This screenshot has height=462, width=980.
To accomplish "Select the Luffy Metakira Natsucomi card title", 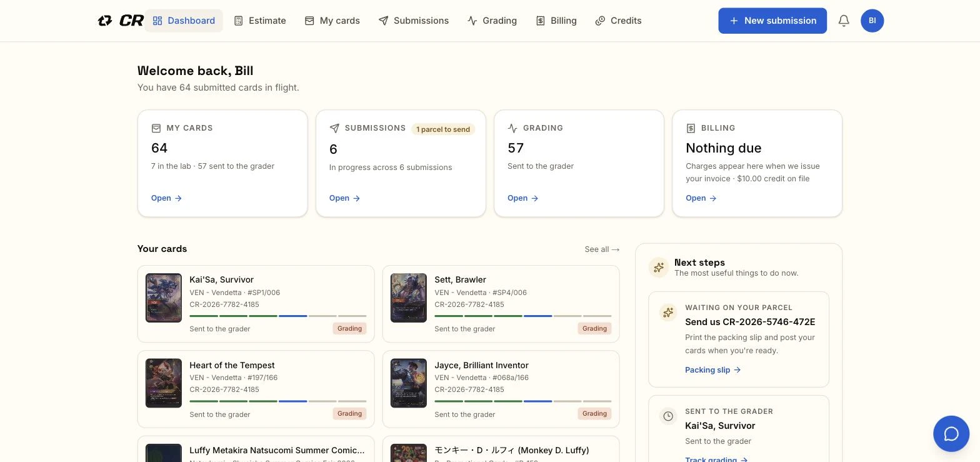I will pos(277,450).
